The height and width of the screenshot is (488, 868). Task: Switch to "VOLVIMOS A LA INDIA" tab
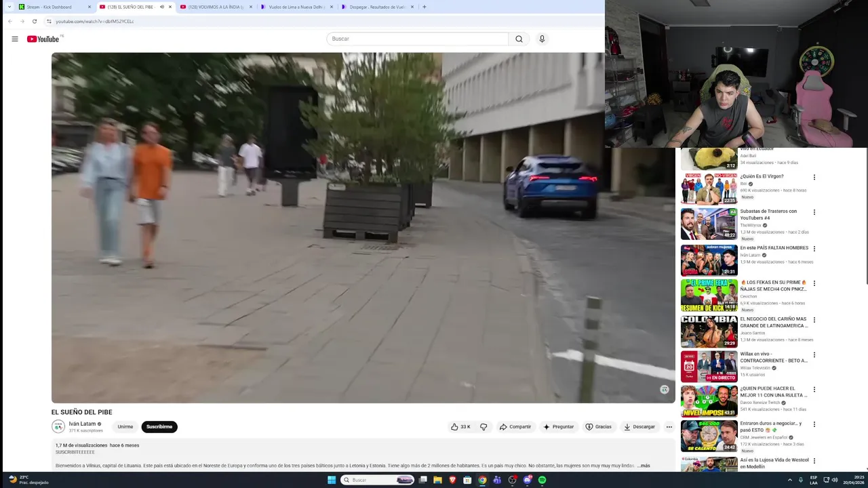(217, 7)
